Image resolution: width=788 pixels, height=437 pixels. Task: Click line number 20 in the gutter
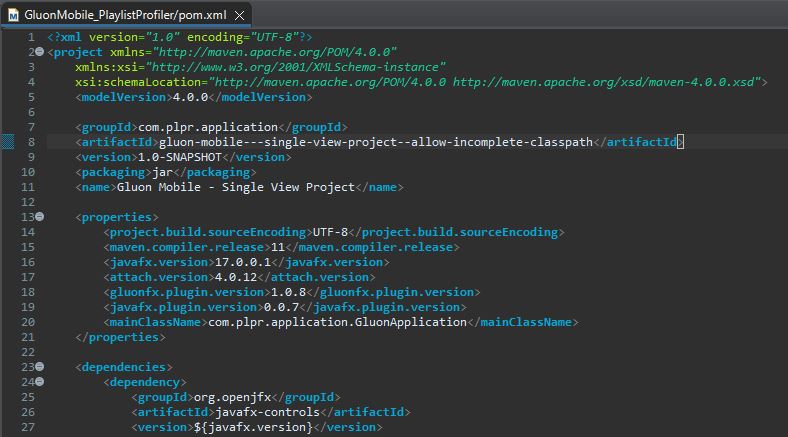coord(28,322)
